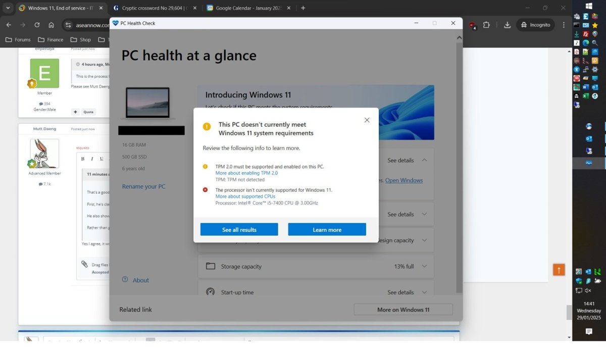The image size is (606, 364).
Task: Close the system requirements dialog
Action: click(x=367, y=120)
